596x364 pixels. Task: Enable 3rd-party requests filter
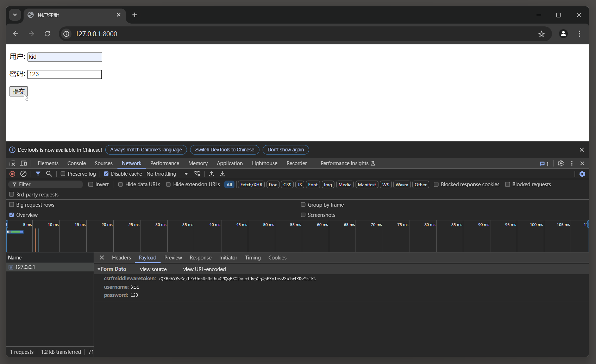click(x=12, y=194)
